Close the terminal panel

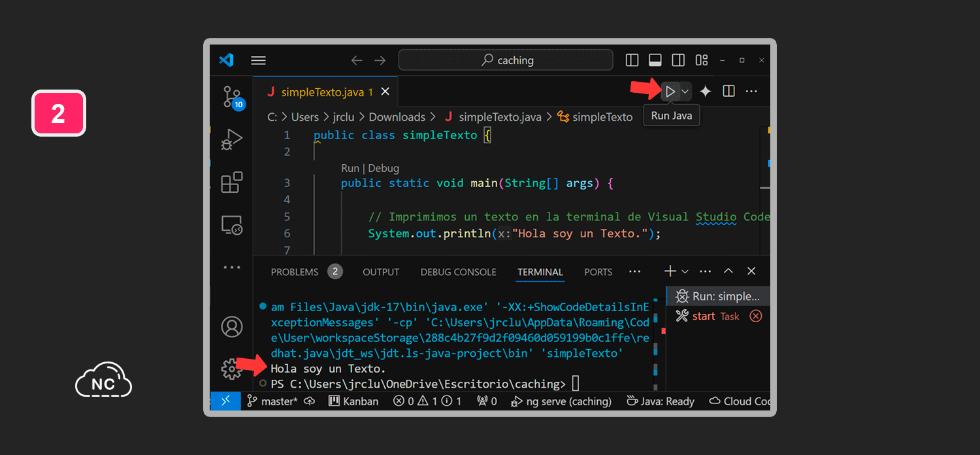(x=751, y=271)
